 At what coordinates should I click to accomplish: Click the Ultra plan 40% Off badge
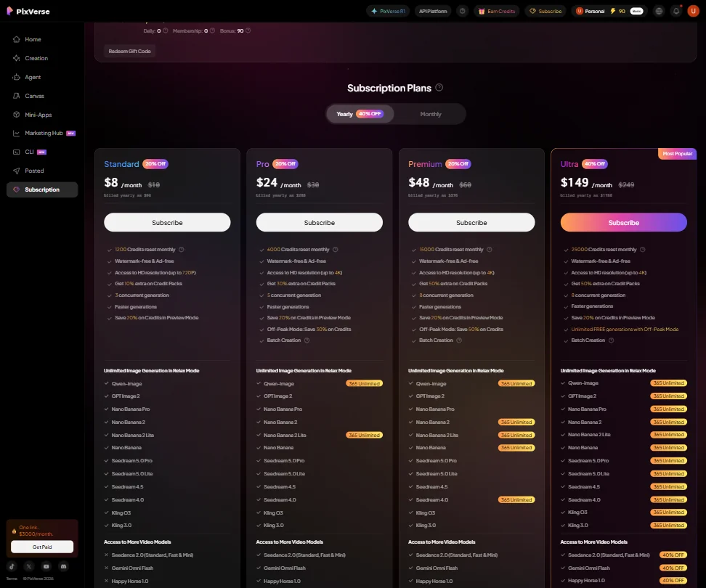594,164
